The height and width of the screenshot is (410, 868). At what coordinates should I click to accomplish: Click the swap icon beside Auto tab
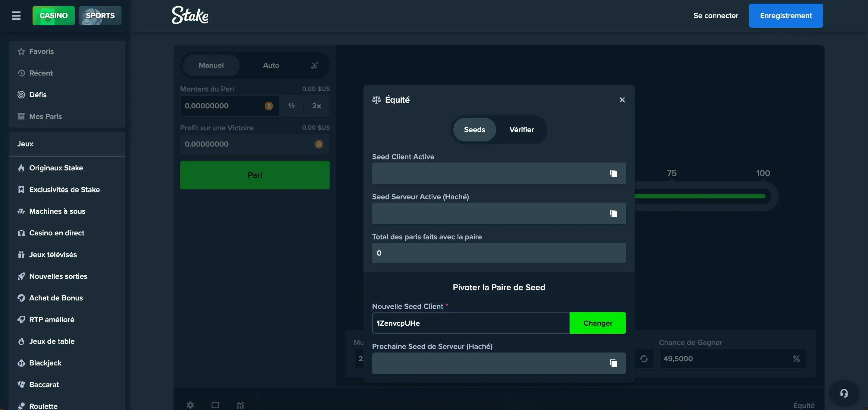[314, 65]
